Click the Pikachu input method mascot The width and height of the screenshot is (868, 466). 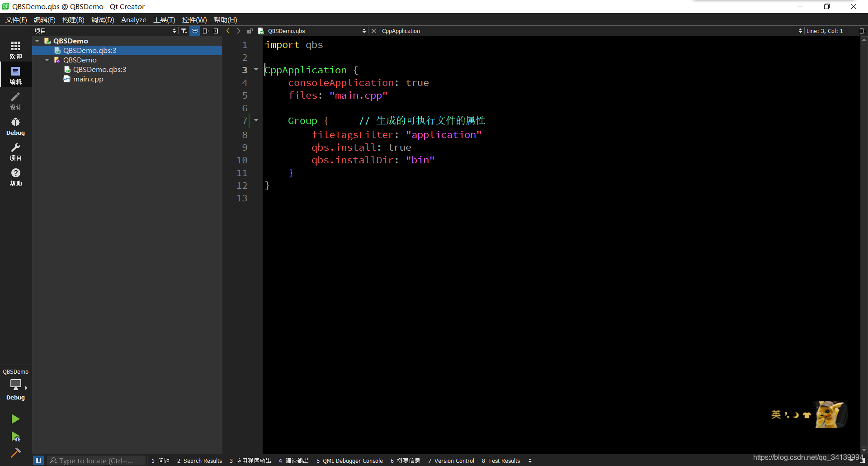[831, 414]
